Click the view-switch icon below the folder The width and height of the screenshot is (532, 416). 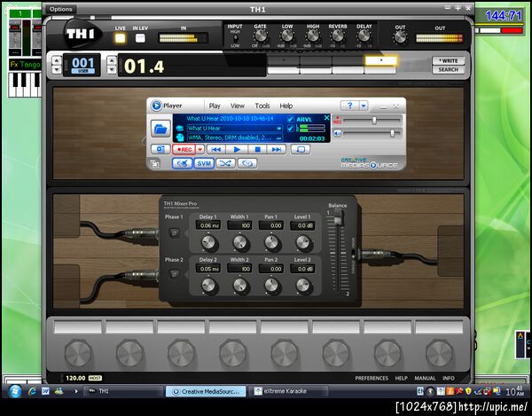click(160, 149)
